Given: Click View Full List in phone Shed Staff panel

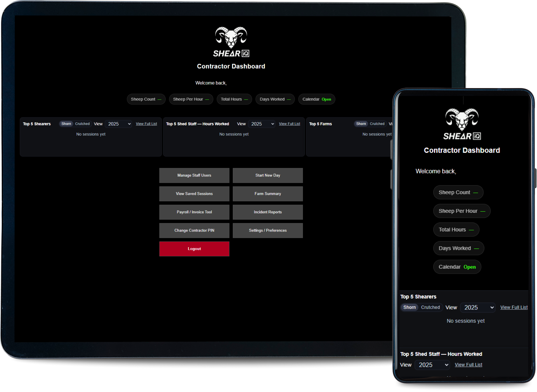Looking at the screenshot, I should click(x=468, y=365).
